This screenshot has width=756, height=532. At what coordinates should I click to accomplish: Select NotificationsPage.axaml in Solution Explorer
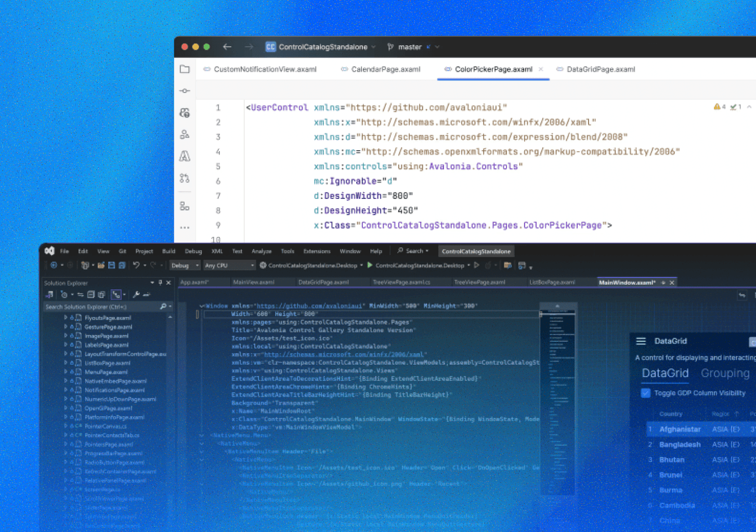[114, 390]
